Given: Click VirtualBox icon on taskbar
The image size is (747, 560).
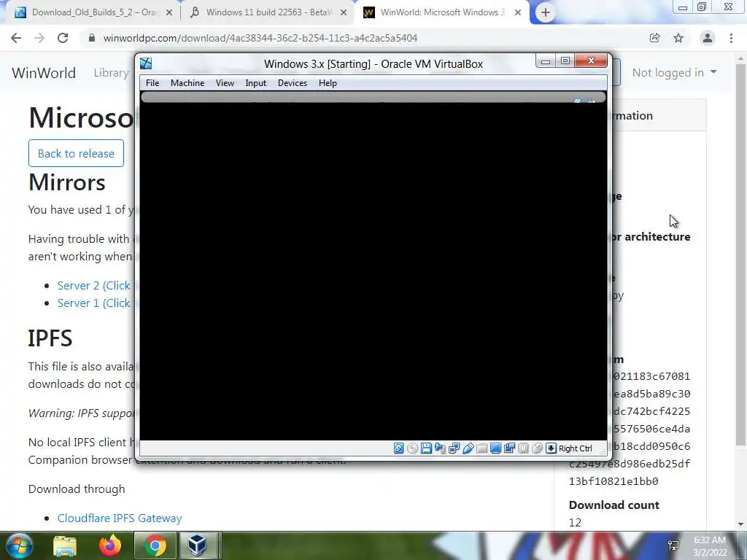Looking at the screenshot, I should [x=197, y=545].
